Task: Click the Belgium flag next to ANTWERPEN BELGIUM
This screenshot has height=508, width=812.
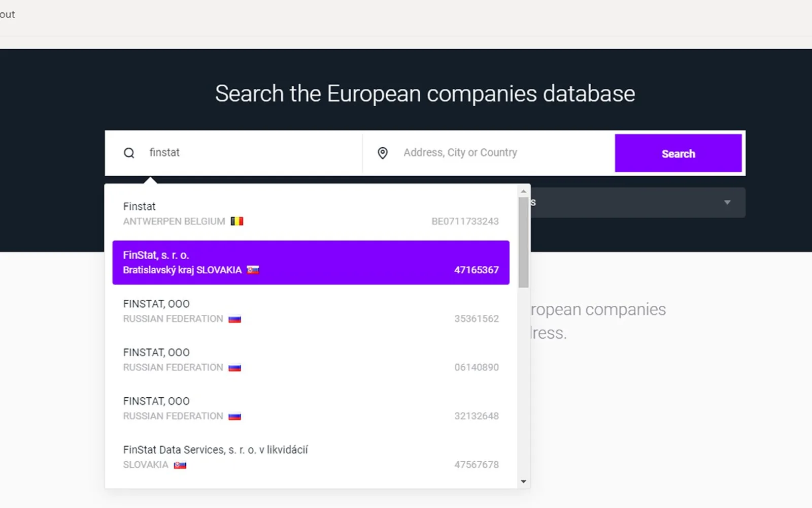Action: coord(237,221)
